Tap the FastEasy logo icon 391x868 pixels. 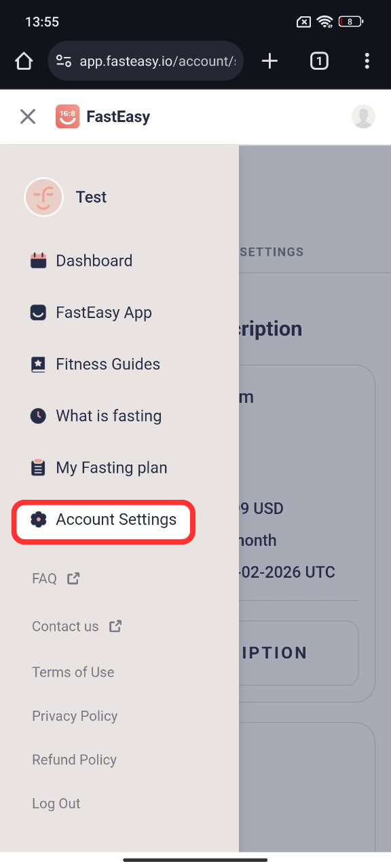[x=67, y=117]
